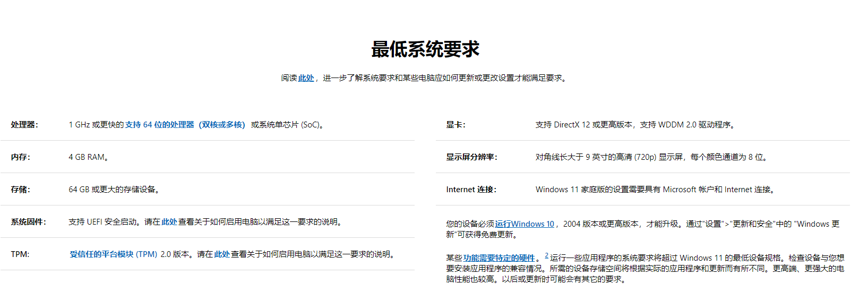Click the 处理器: label
Screen dimensions: 868x300
24,125
